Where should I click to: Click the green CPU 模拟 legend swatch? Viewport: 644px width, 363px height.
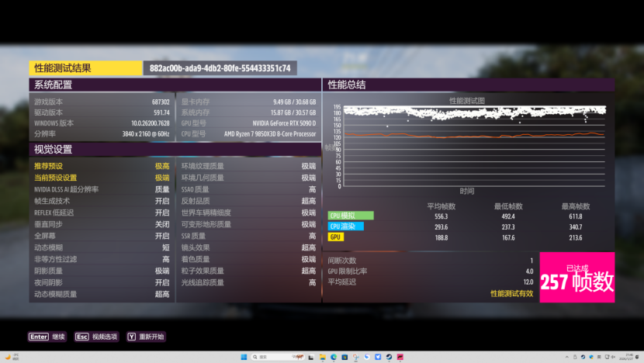351,216
